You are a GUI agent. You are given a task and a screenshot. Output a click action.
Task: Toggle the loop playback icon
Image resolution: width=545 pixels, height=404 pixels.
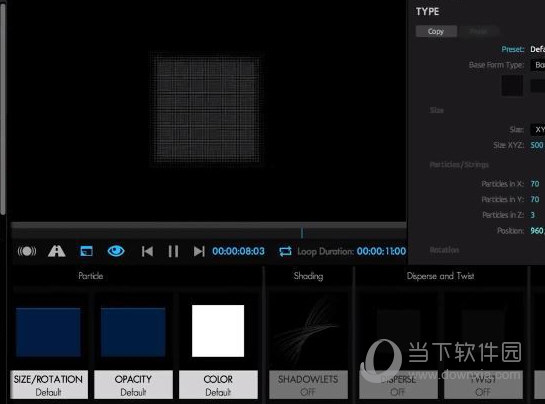pyautogui.click(x=285, y=251)
